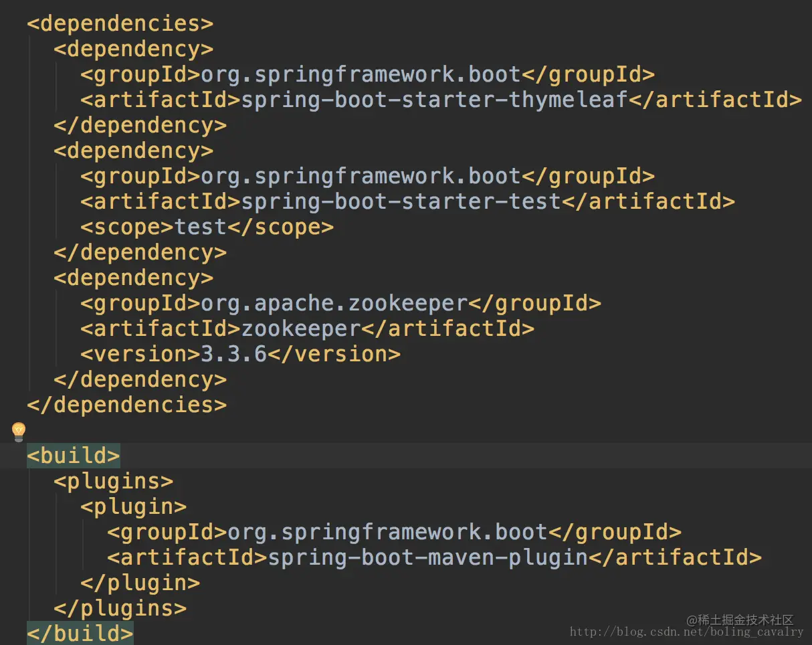
Task: Click the last closing dependency tag
Action: [140, 379]
